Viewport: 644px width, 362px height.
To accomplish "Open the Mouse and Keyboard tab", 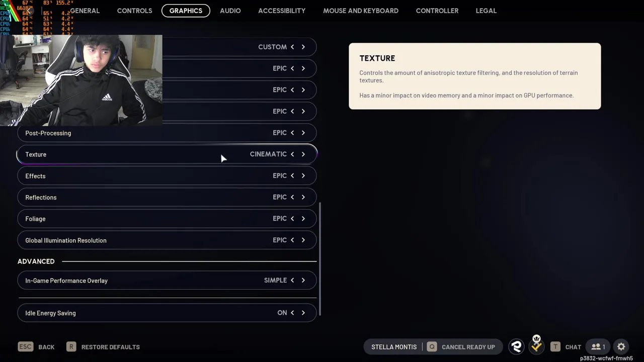I will (361, 11).
